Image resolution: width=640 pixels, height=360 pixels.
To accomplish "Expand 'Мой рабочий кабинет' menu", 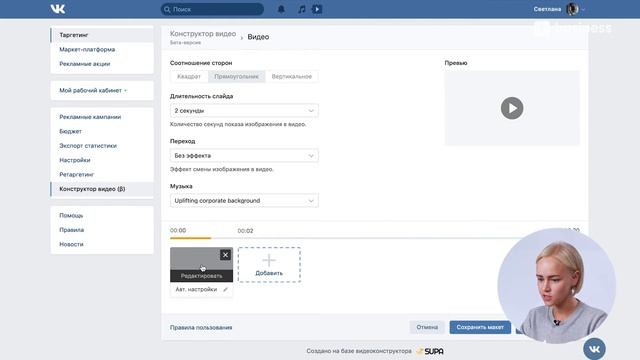I will point(93,90).
